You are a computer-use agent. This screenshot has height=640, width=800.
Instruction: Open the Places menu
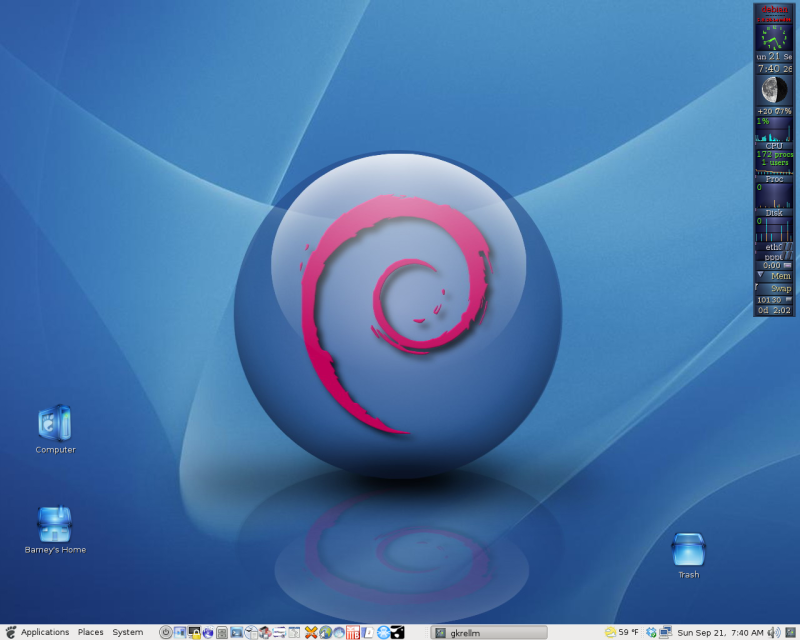coord(90,632)
